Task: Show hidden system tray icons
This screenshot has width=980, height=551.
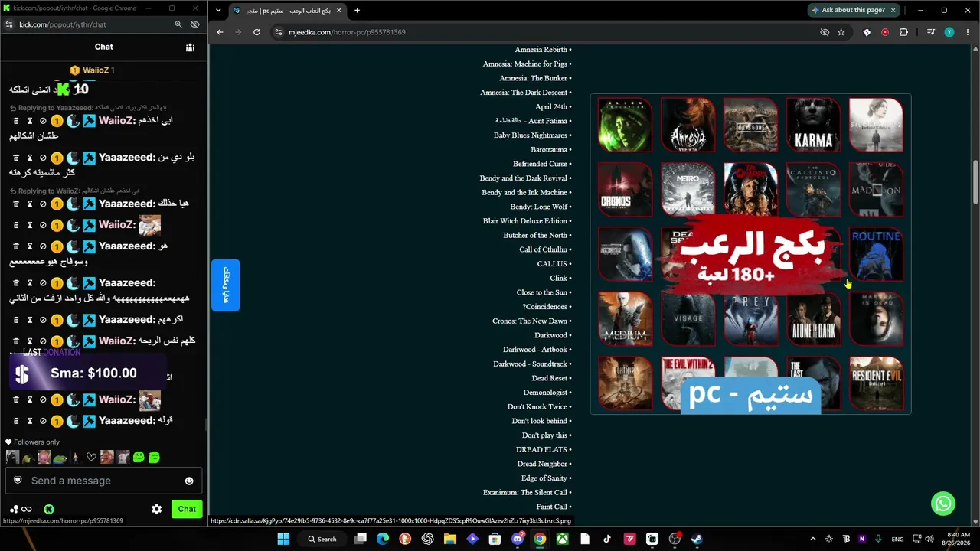Action: (x=813, y=539)
